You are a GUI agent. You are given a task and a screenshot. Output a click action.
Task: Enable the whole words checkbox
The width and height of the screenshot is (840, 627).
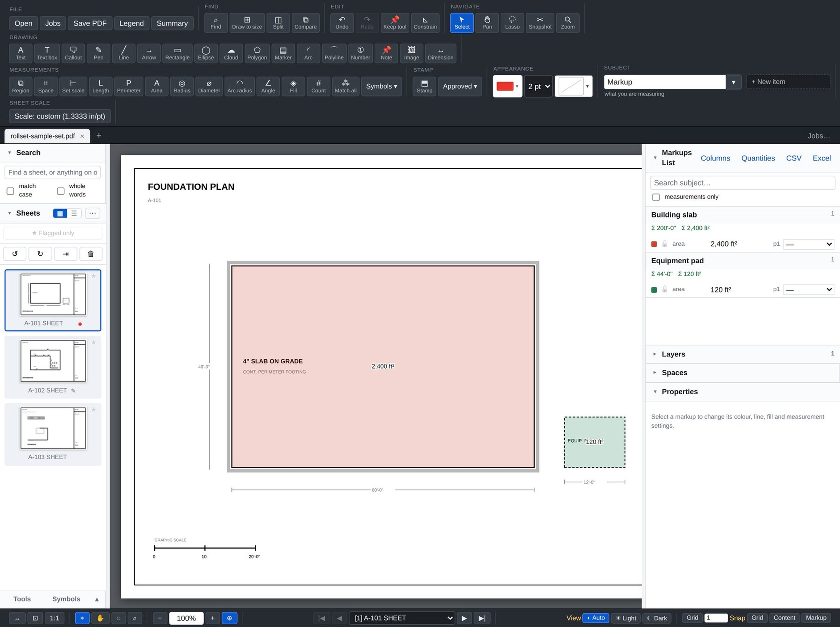61,191
